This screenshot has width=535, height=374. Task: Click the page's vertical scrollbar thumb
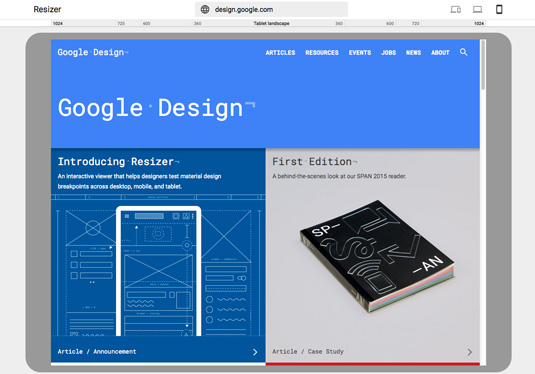click(x=483, y=66)
